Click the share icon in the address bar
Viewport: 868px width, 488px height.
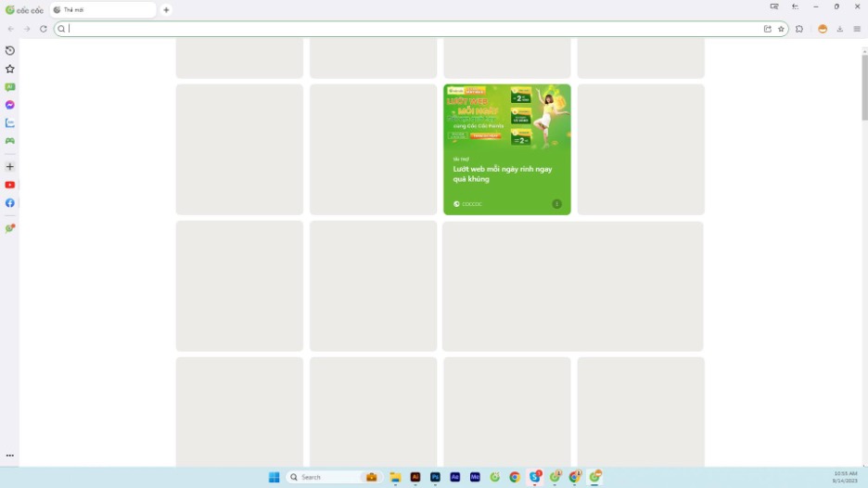point(768,29)
